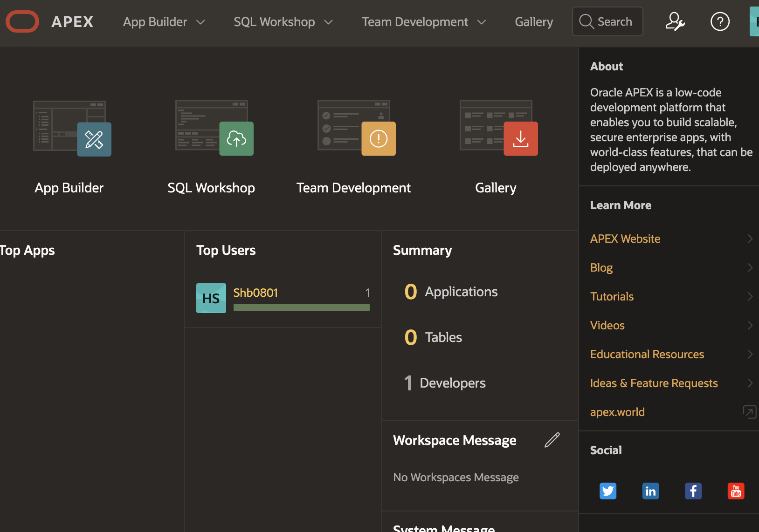The height and width of the screenshot is (532, 759).
Task: Edit Workspace Message with pencil icon
Action: [552, 440]
